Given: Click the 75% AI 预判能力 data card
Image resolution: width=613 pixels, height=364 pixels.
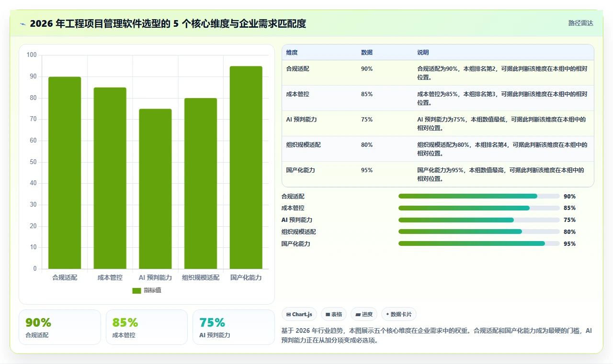Looking at the screenshot, I should 234,327.
